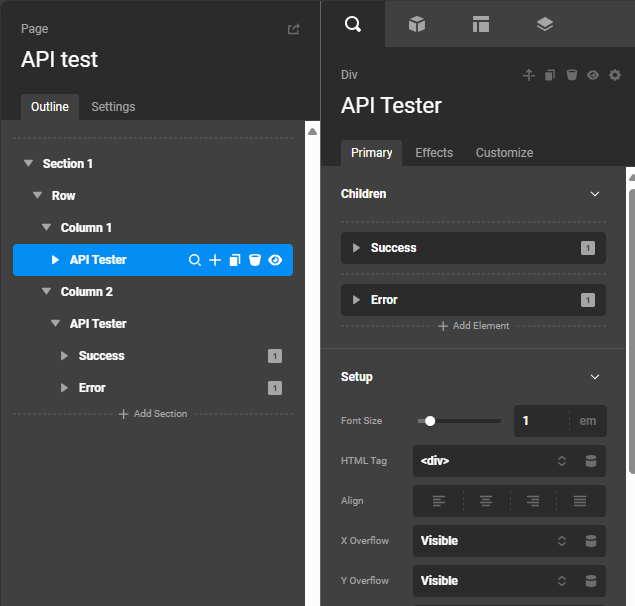This screenshot has width=635, height=606.
Task: Click the page export icon
Action: pos(293,30)
